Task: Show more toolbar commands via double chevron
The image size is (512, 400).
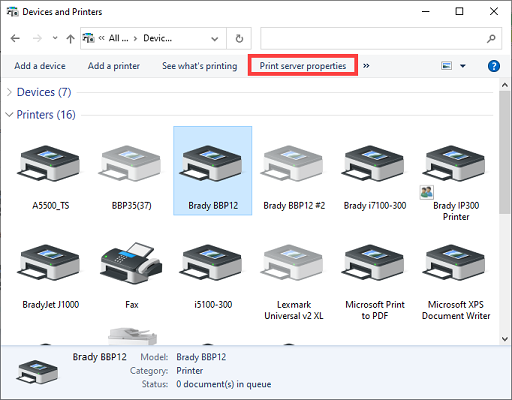Action: pyautogui.click(x=366, y=66)
